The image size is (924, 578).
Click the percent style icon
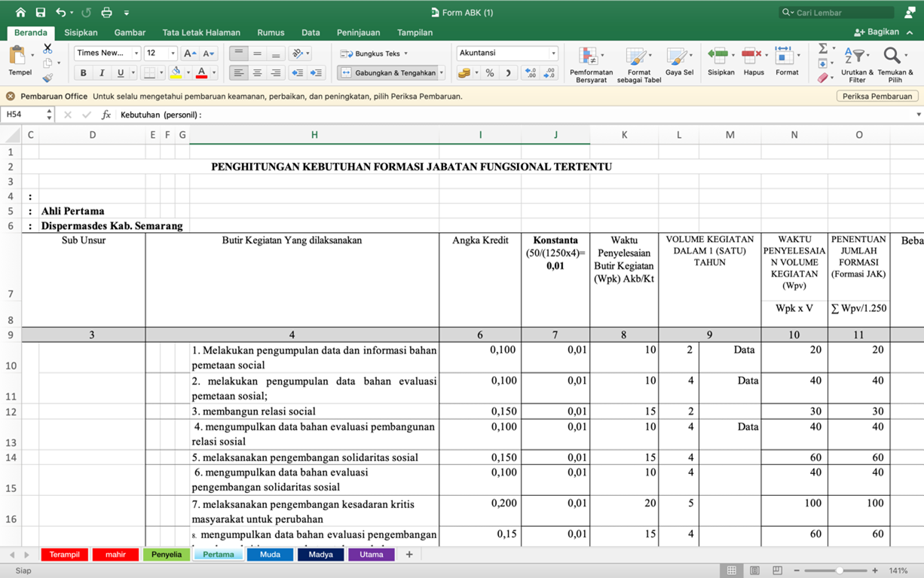(x=490, y=73)
